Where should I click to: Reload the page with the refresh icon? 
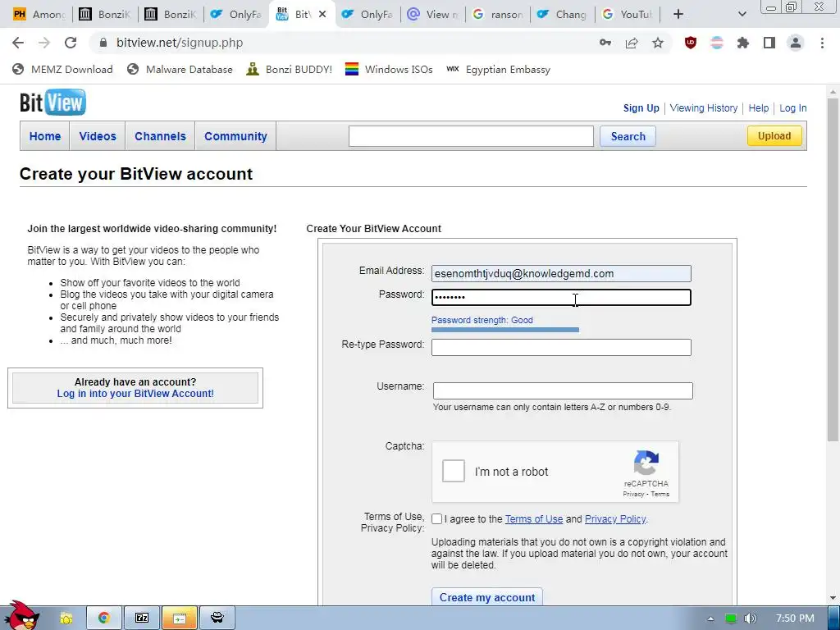71,43
